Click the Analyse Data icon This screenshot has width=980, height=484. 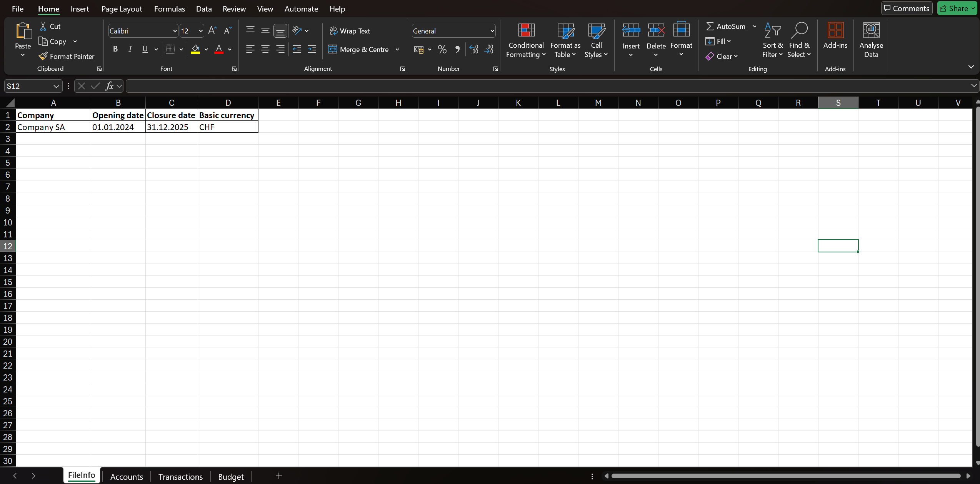[871, 31]
